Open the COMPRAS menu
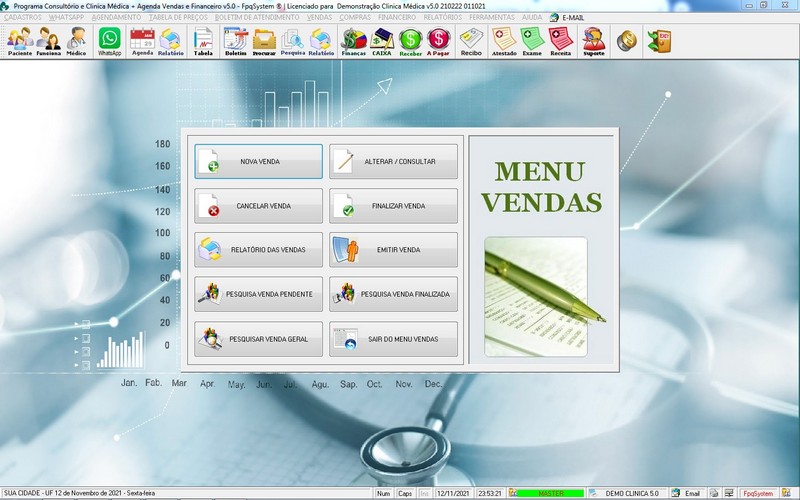 click(x=355, y=17)
